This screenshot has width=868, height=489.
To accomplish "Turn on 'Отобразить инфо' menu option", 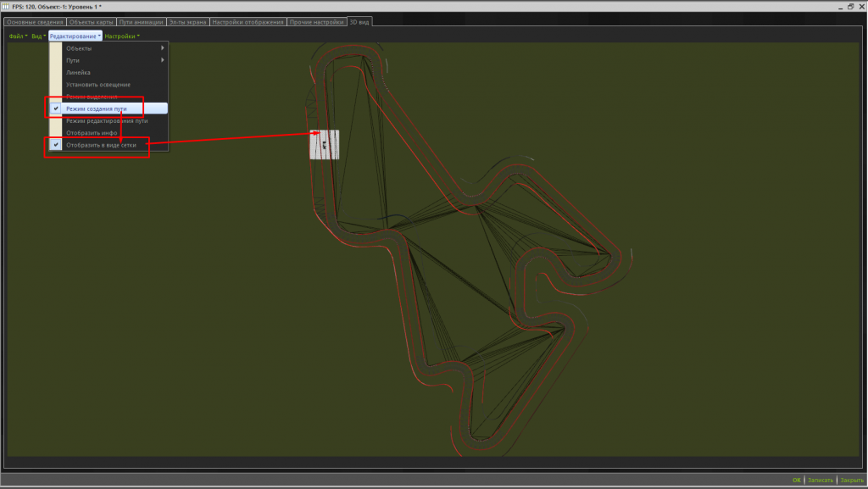I will (x=92, y=133).
